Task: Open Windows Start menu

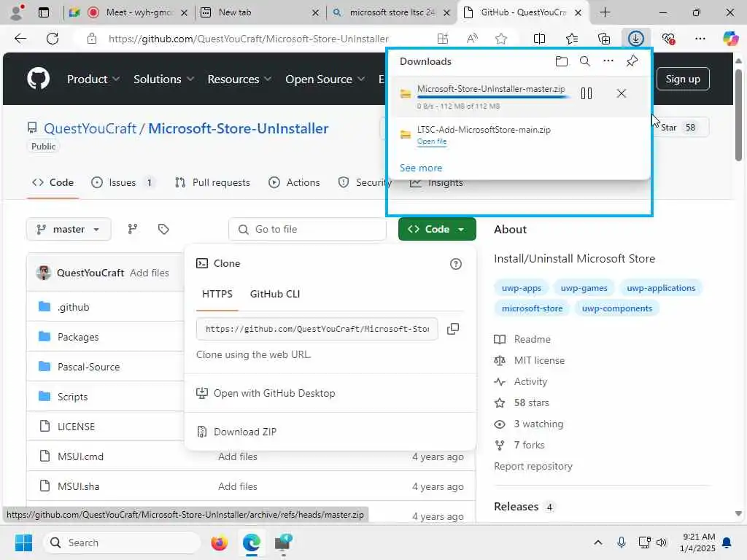Action: pyautogui.click(x=23, y=542)
